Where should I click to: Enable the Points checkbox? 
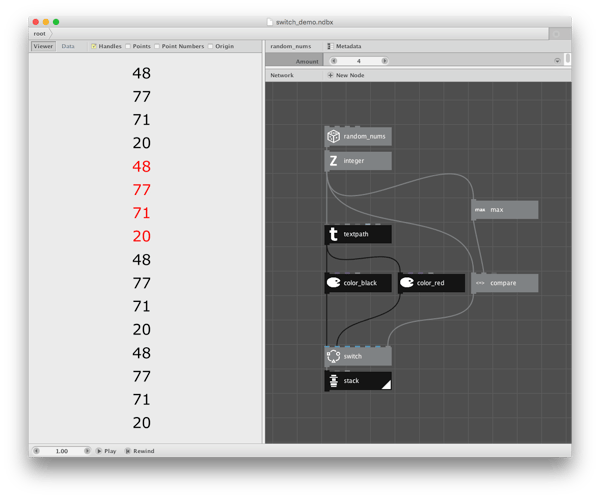[x=128, y=46]
